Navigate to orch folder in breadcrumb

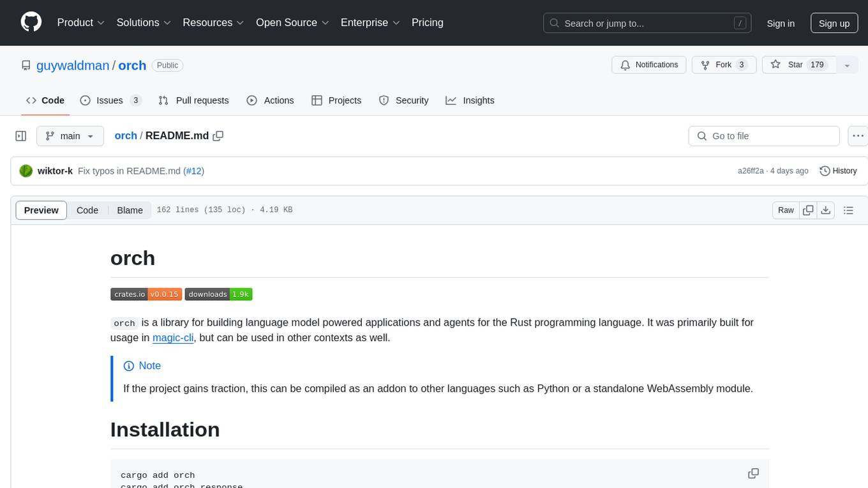126,135
